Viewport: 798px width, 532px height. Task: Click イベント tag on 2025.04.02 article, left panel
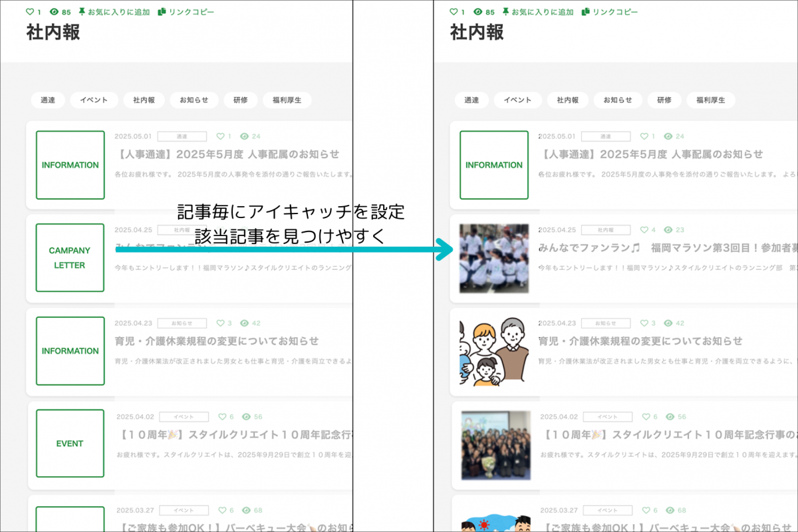(x=184, y=417)
